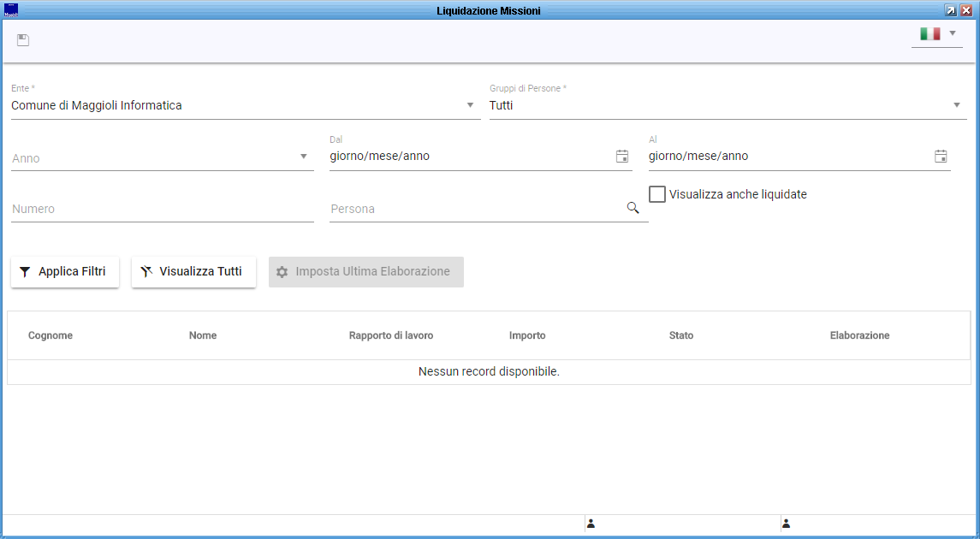Screen dimensions: 980x539
Task: Open the Al date calendar picker
Action: coord(941,156)
